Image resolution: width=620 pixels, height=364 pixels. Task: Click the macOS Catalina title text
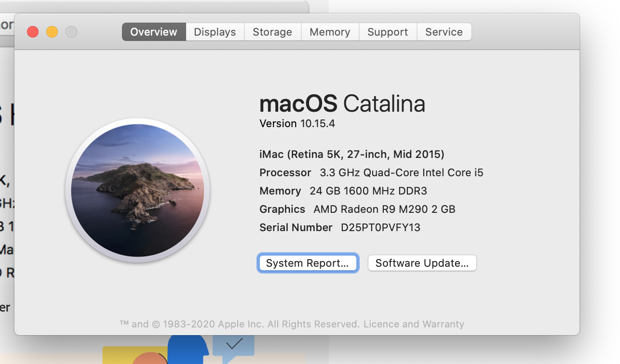(x=342, y=104)
